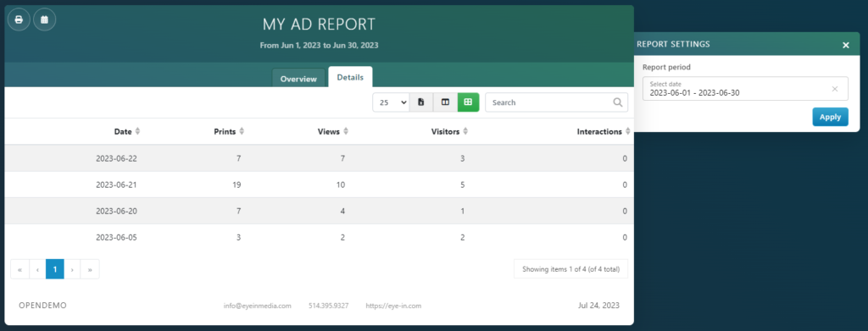The image size is (868, 331).
Task: Click the Apply button
Action: 830,117
